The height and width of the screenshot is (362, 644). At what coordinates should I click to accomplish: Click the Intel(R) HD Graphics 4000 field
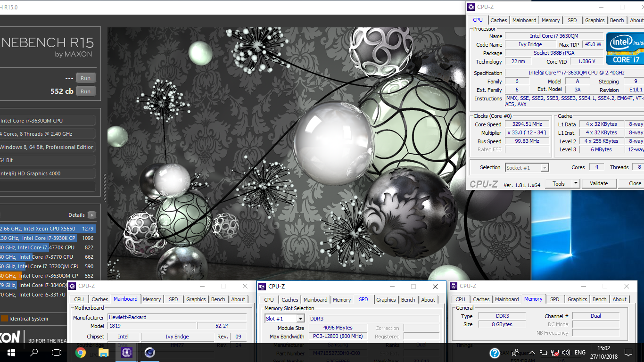coord(48,173)
